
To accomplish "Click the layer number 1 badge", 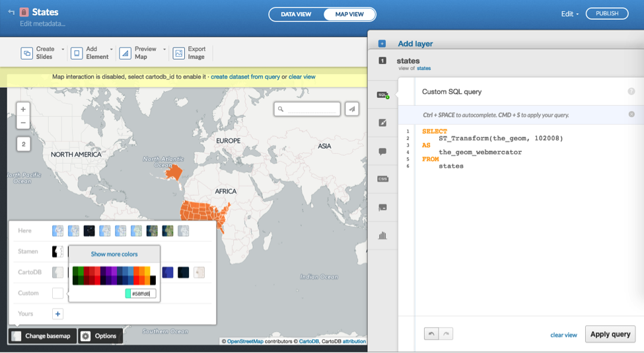I will point(382,61).
